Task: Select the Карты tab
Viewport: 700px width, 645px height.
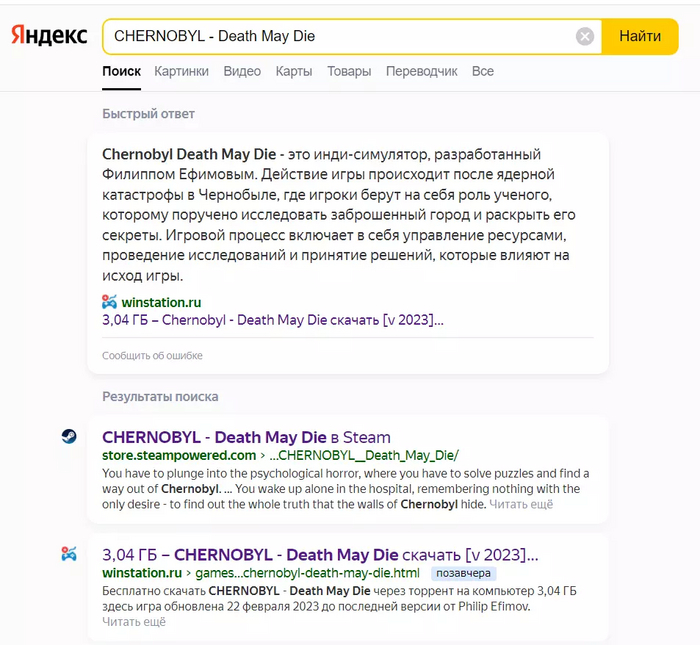Action: point(294,71)
